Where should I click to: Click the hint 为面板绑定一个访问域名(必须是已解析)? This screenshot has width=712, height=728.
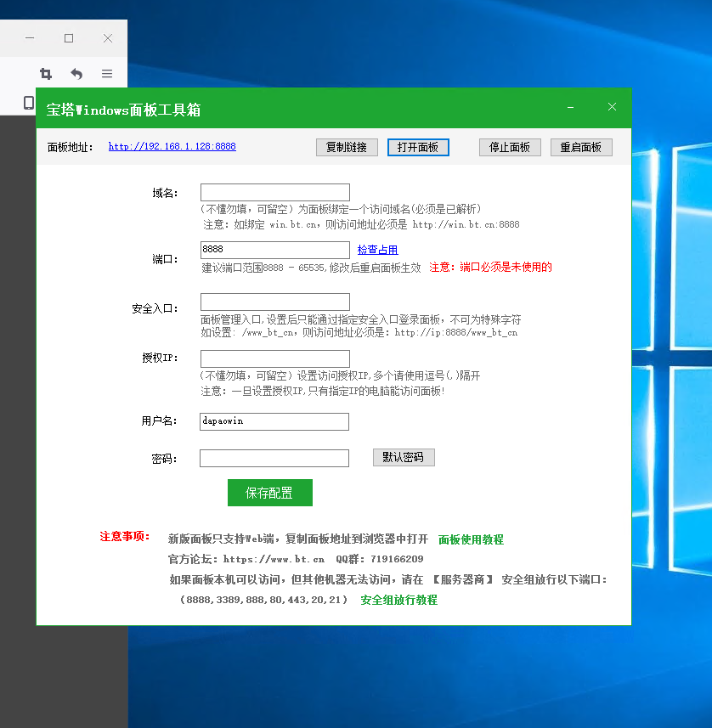tap(390, 209)
